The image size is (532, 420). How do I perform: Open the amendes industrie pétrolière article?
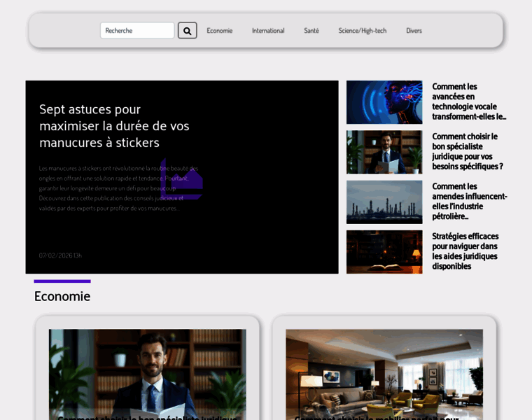click(x=469, y=202)
